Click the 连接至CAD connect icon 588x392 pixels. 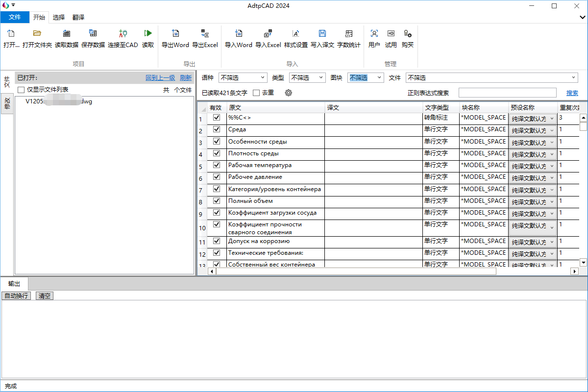[123, 34]
